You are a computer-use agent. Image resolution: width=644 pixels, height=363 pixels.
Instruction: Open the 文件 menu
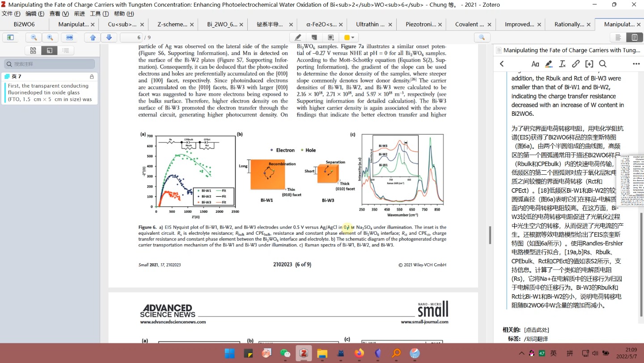[11, 14]
